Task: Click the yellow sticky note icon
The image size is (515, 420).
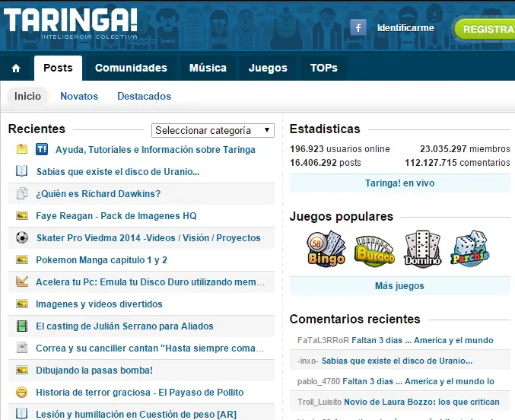Action: [x=22, y=149]
